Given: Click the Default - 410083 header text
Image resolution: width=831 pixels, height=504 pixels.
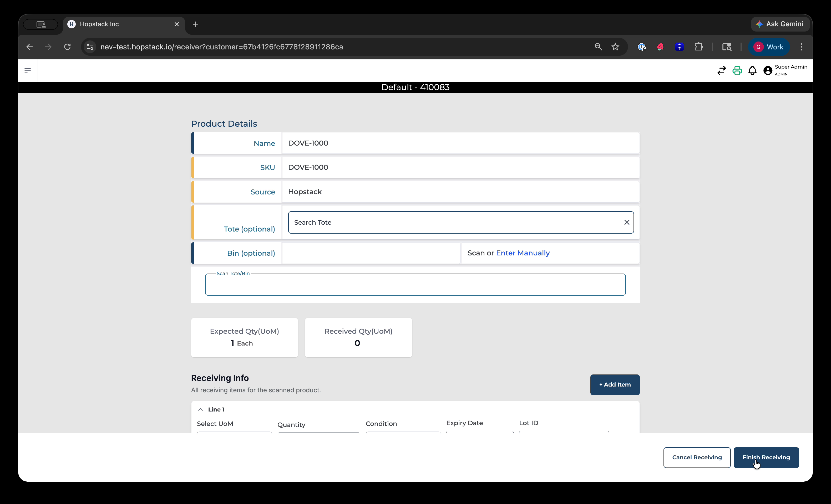Looking at the screenshot, I should tap(415, 87).
